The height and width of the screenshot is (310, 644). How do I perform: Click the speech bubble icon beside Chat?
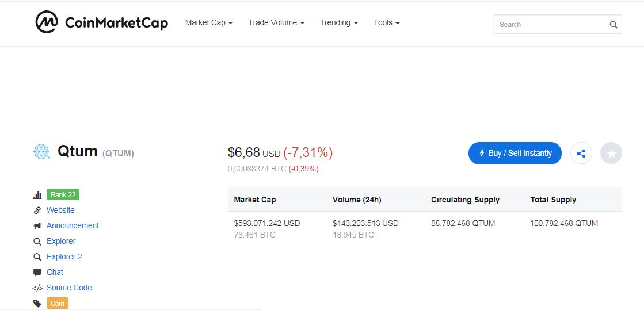[x=37, y=273]
